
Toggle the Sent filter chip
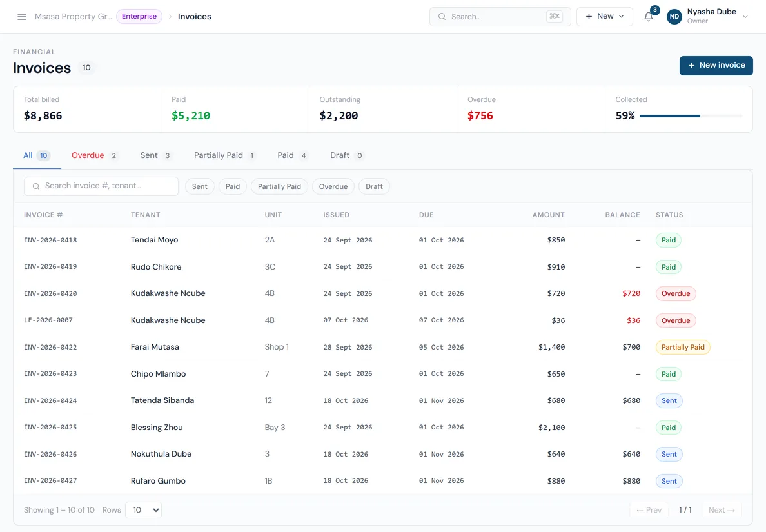(x=199, y=186)
